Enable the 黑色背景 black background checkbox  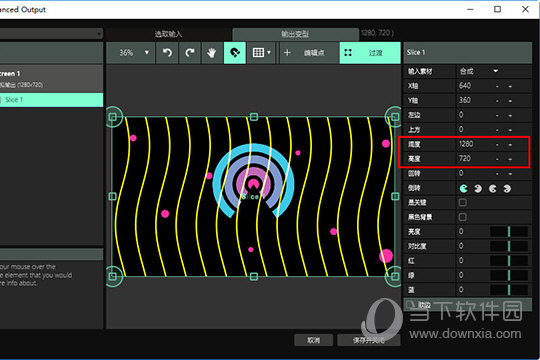click(463, 217)
